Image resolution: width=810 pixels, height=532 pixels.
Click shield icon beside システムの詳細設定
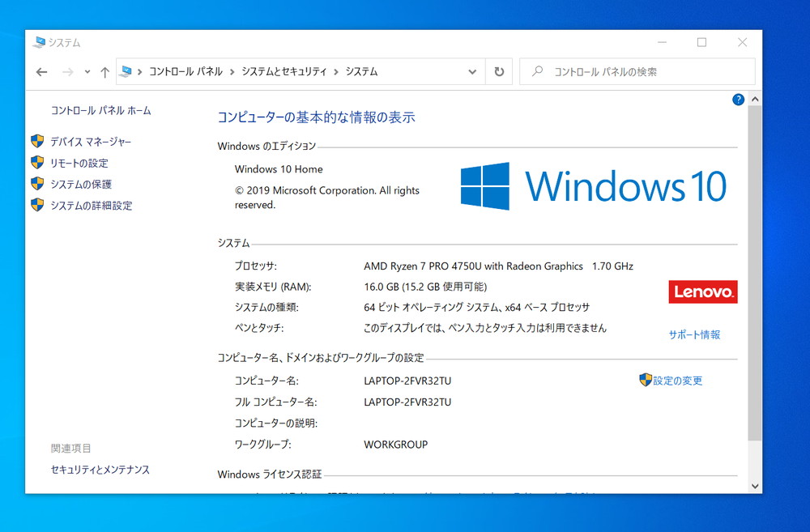[x=37, y=205]
